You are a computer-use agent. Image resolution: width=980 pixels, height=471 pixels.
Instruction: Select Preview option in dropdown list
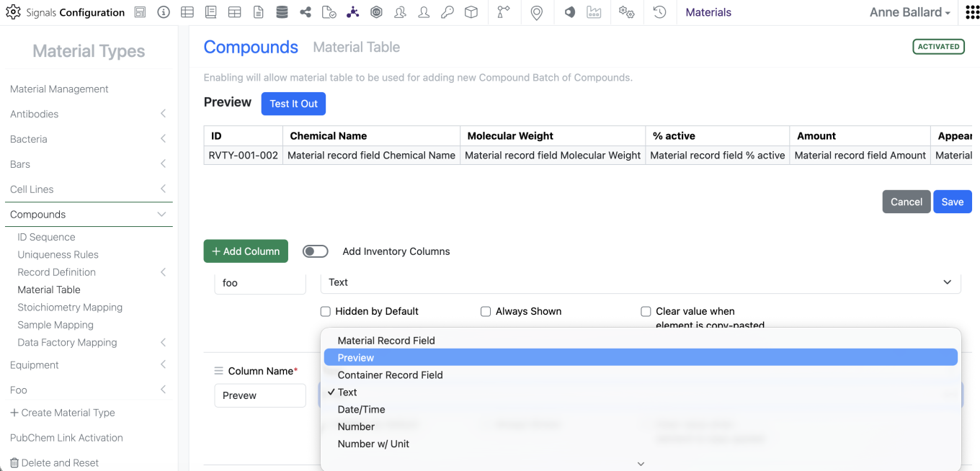[640, 358]
